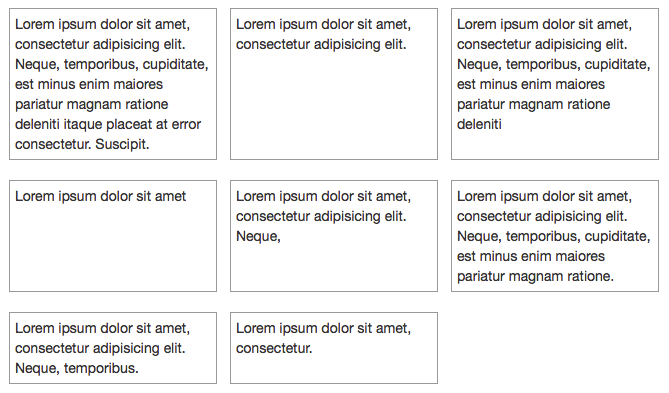
Task: Click 'est minus enim maiores' in middle-right box
Action: pos(531,256)
